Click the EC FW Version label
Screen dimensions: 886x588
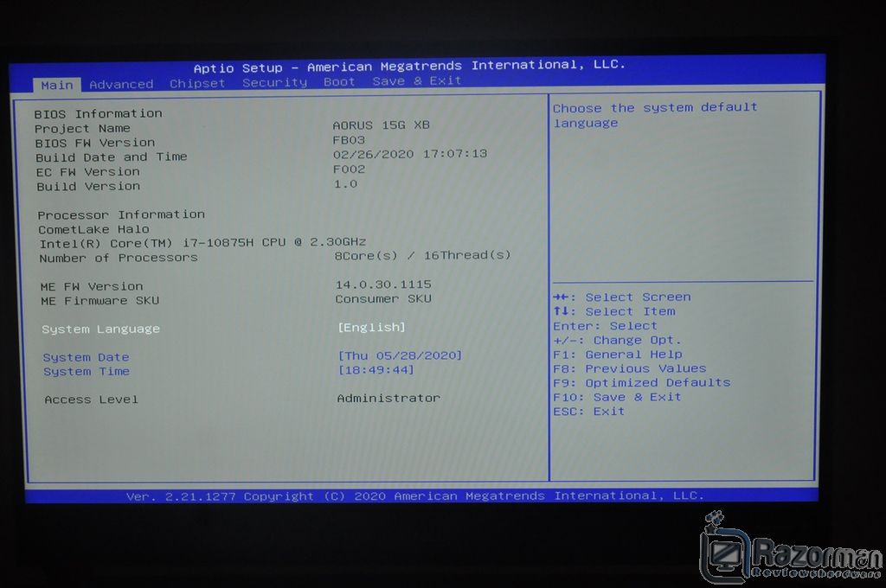click(88, 172)
